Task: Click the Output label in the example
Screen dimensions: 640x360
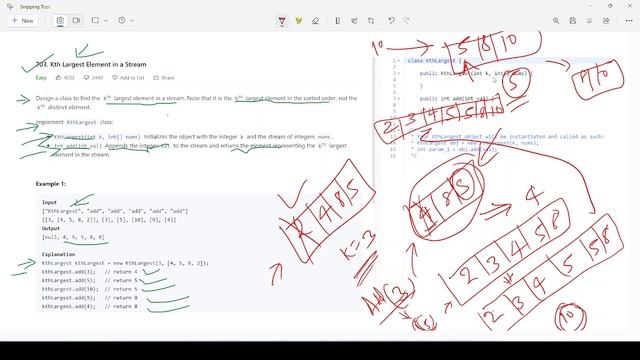Action: tap(51, 229)
